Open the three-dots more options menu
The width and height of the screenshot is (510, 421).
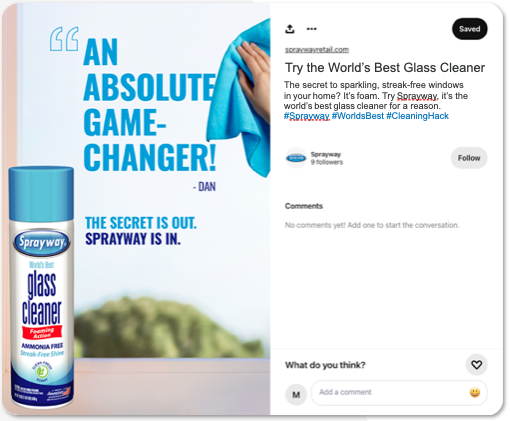(x=311, y=29)
